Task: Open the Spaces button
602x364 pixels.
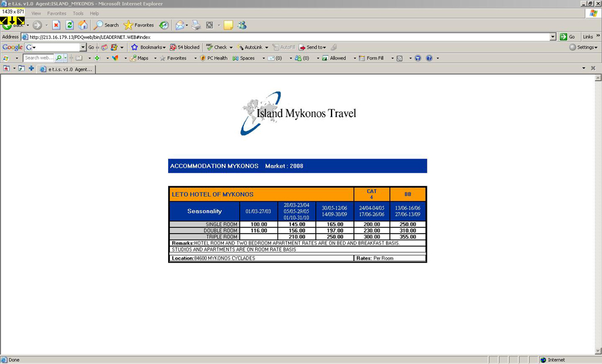Action: (x=243, y=58)
